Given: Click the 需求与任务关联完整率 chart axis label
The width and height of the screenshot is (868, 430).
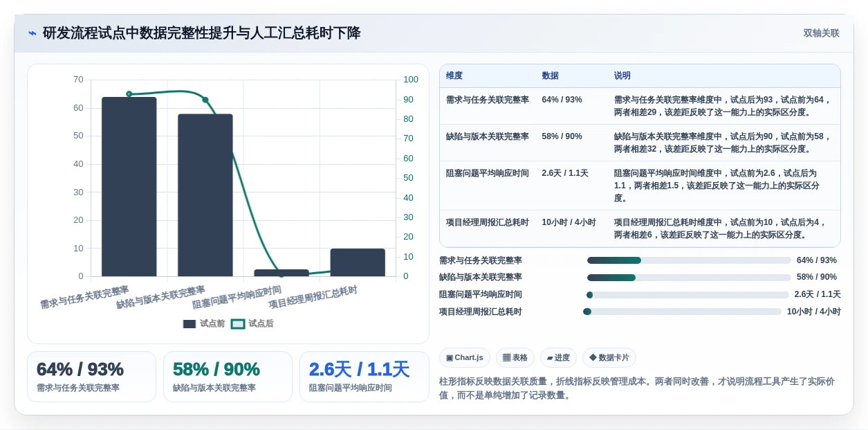Looking at the screenshot, I should click(x=84, y=297).
